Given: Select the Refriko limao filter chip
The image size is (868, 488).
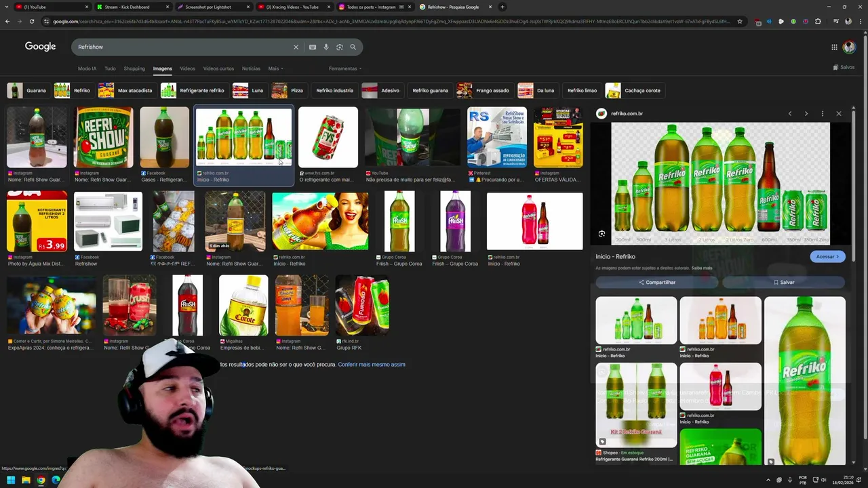Looking at the screenshot, I should (582, 90).
